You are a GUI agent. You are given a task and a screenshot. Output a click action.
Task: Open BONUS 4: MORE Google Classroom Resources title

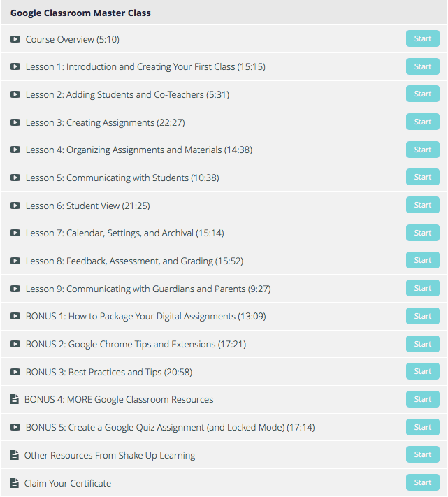[x=119, y=399]
